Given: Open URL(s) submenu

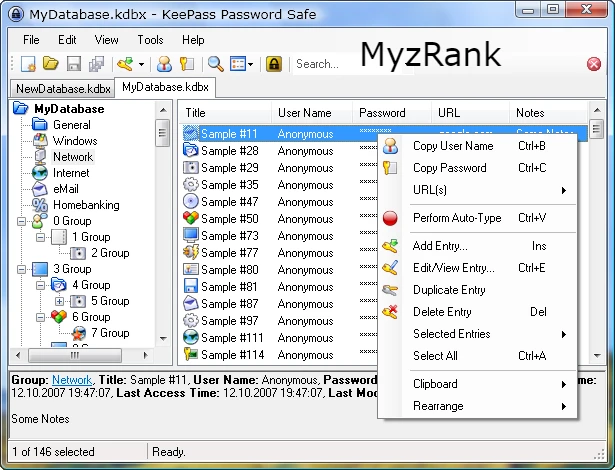Looking at the screenshot, I should (x=477, y=190).
